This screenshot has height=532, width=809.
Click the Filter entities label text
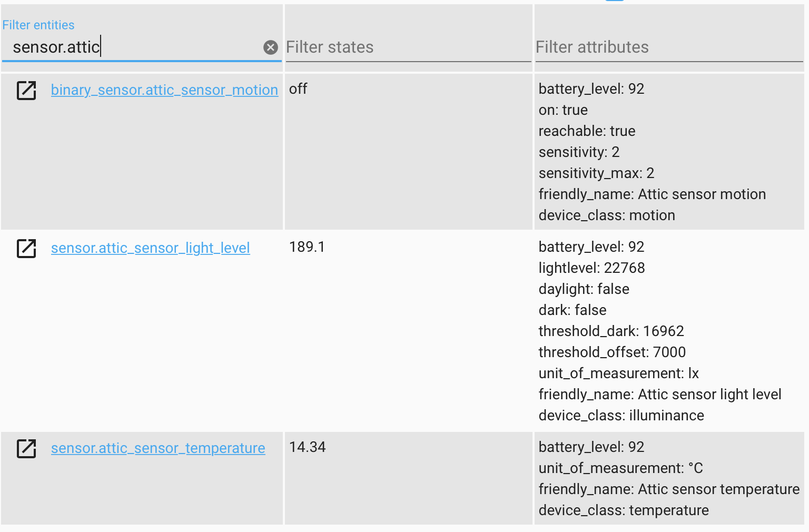coord(38,25)
